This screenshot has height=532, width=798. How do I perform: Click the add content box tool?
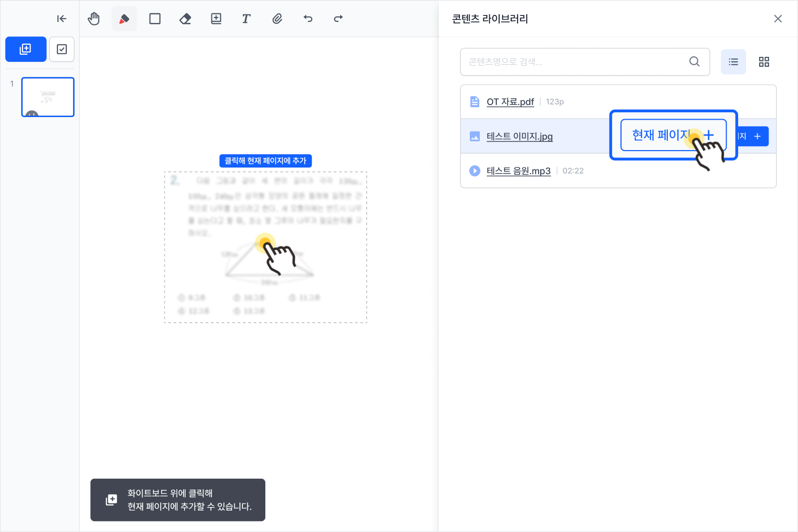coord(216,19)
